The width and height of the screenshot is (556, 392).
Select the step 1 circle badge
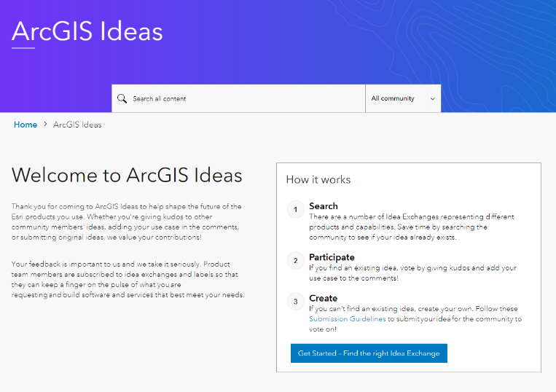(x=296, y=209)
